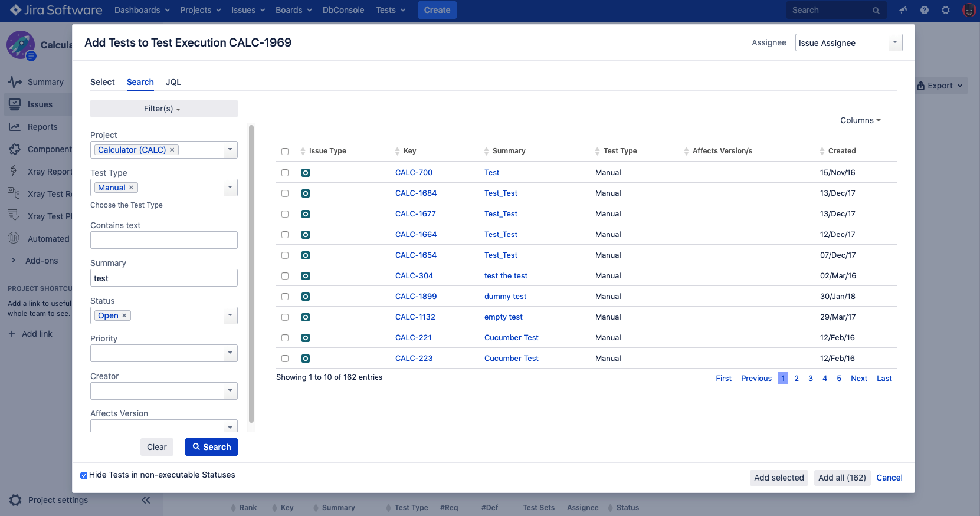
Task: Go to page 2 of results
Action: [797, 379]
